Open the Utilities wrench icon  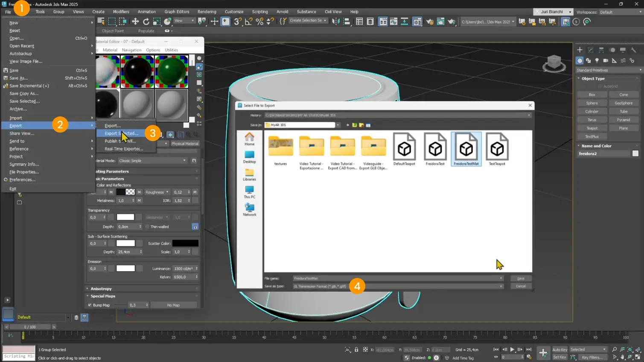pos(633,50)
